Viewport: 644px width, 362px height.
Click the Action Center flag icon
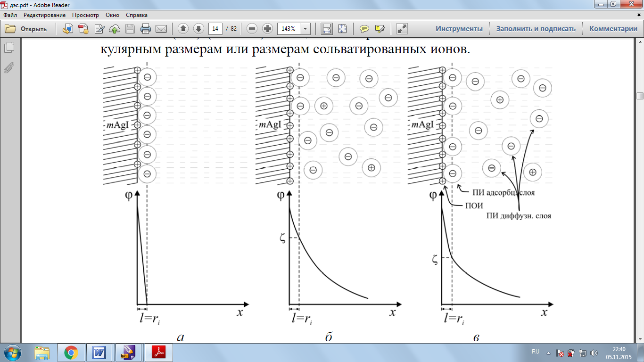click(x=560, y=353)
